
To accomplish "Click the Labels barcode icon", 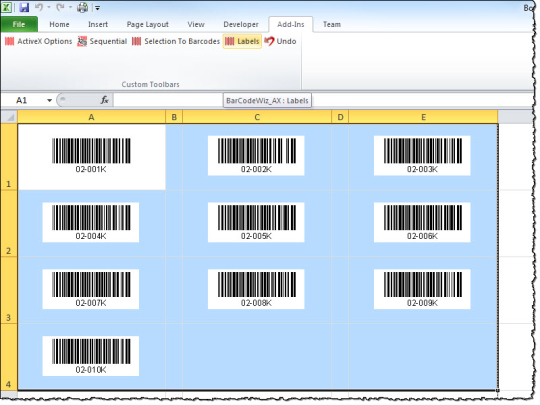I will (x=230, y=41).
